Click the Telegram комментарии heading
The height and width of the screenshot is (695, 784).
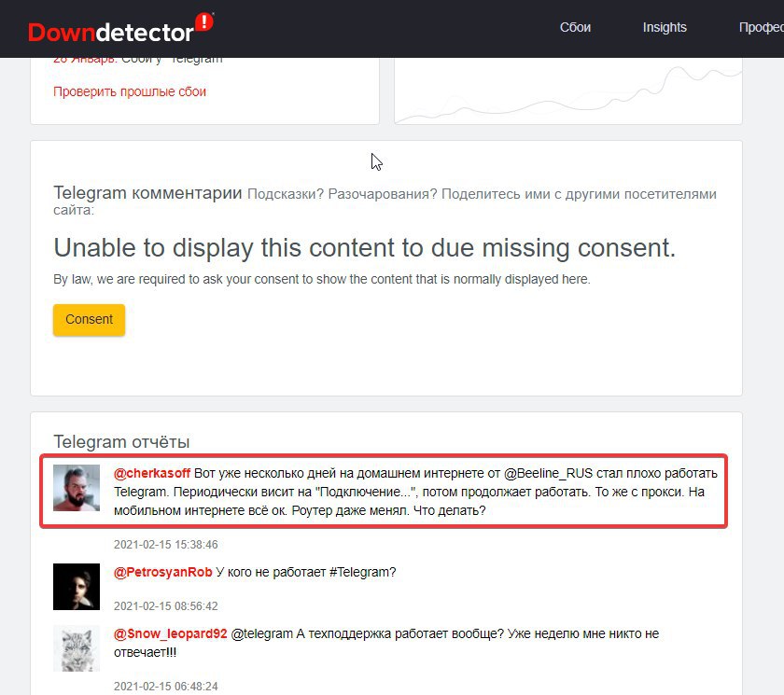147,193
